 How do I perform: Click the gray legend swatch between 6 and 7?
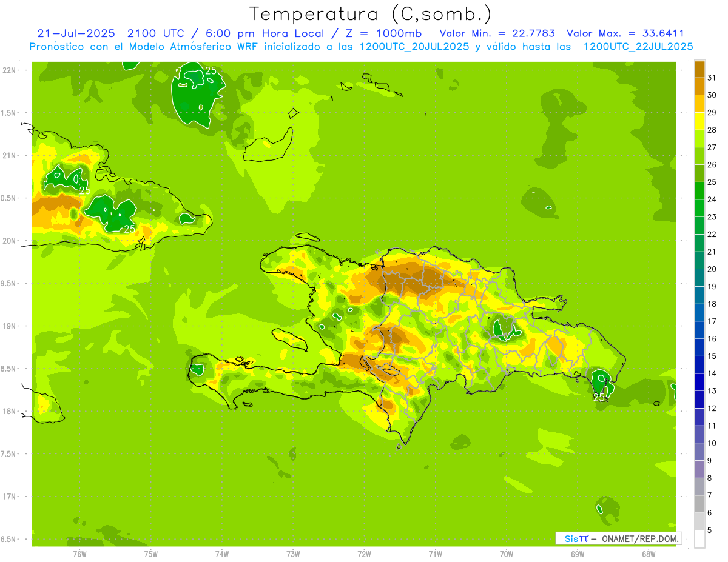point(699,504)
